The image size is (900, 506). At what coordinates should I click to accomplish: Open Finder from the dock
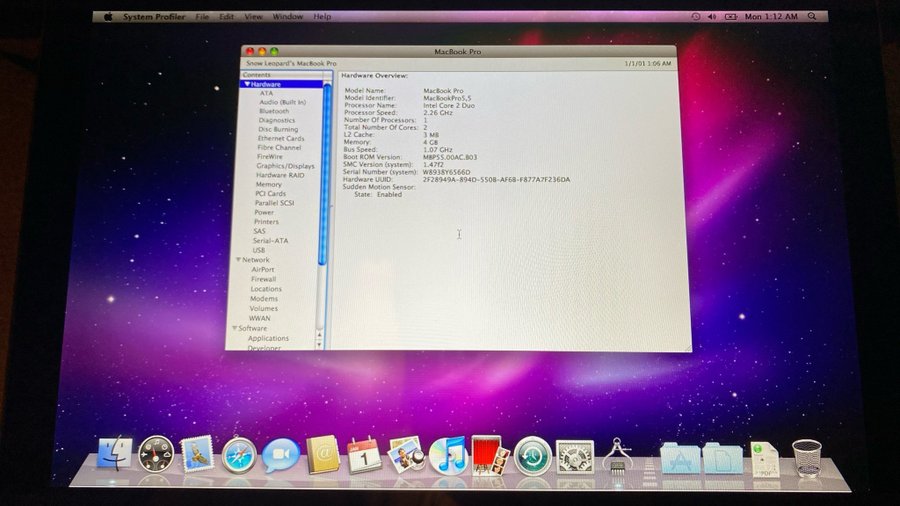point(116,455)
